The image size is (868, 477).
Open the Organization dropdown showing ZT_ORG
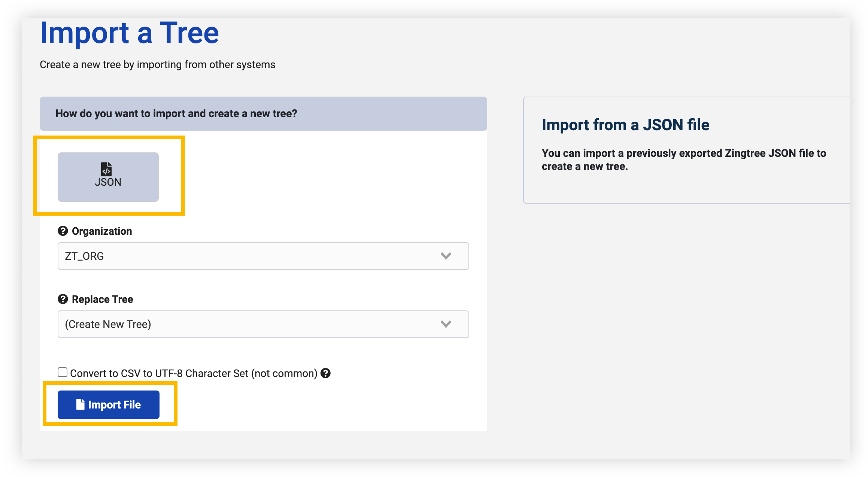tap(262, 256)
